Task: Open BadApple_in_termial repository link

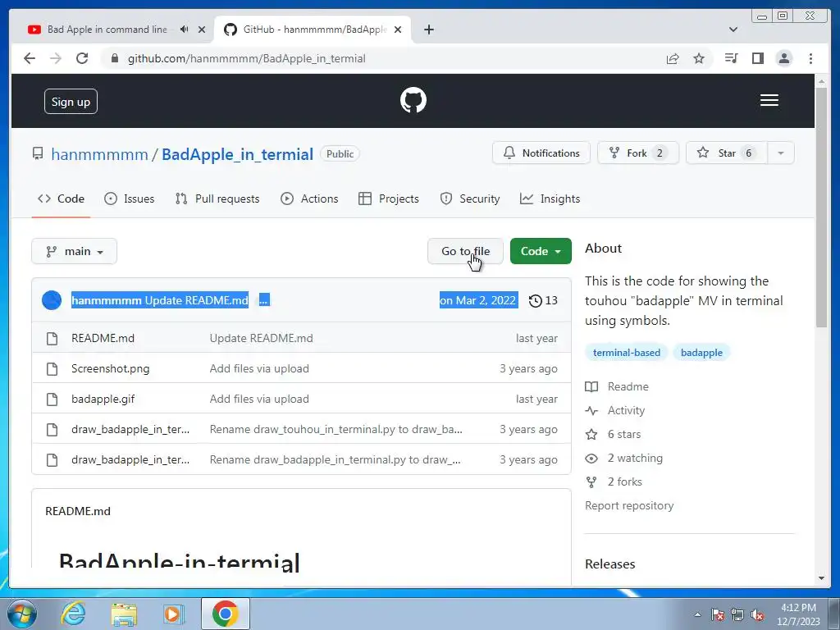Action: coord(237,154)
